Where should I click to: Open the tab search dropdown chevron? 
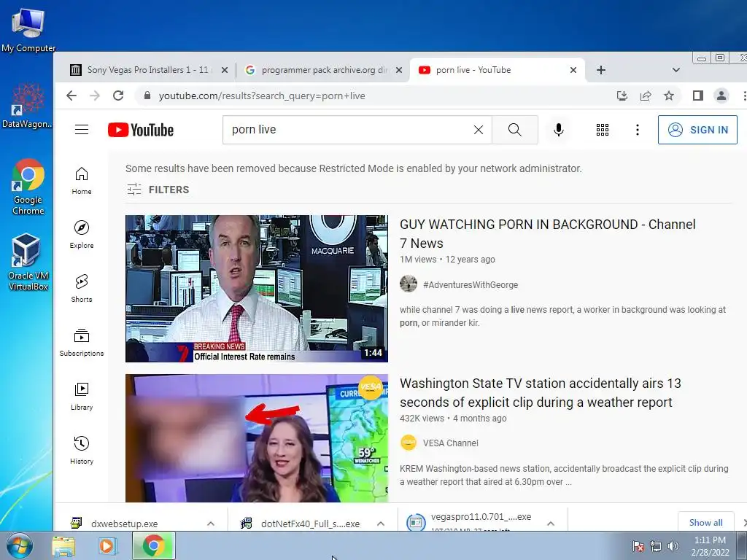676,70
